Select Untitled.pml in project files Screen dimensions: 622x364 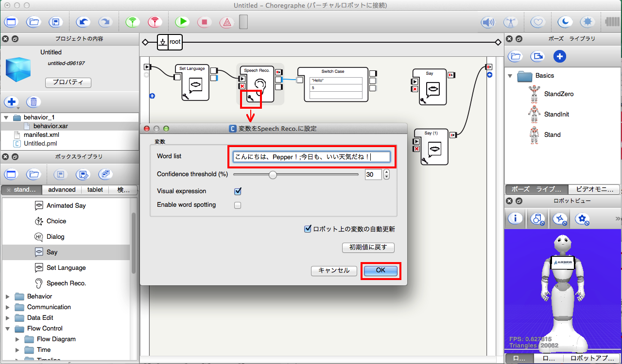tap(40, 144)
